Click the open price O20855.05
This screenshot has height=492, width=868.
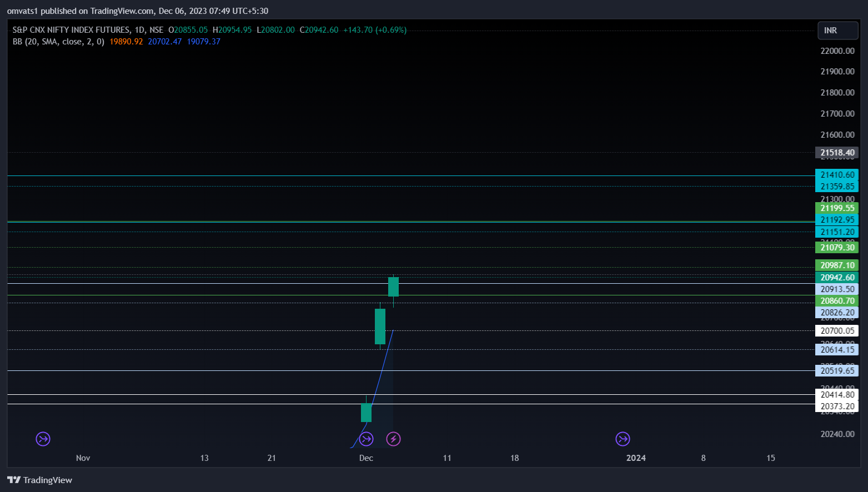coord(188,30)
